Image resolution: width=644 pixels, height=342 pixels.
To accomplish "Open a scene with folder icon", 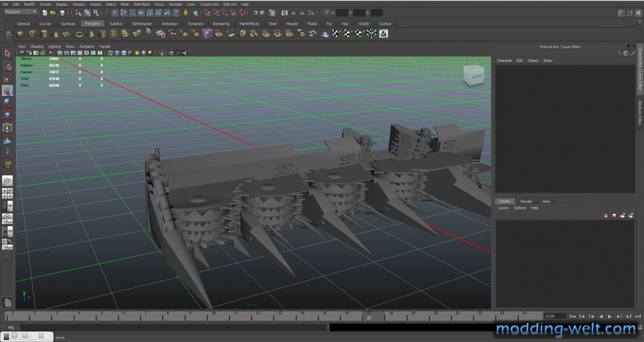I will [54, 12].
